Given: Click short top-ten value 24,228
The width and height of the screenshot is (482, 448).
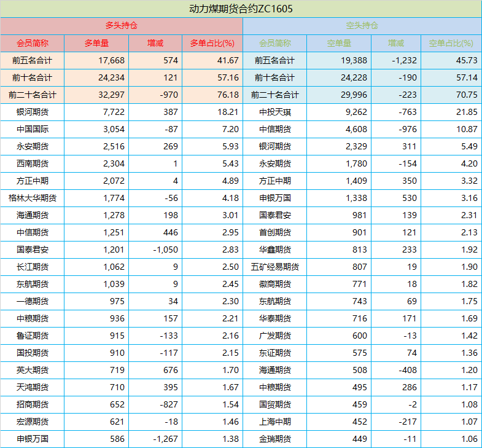Looking at the screenshot, I should pos(354,77).
